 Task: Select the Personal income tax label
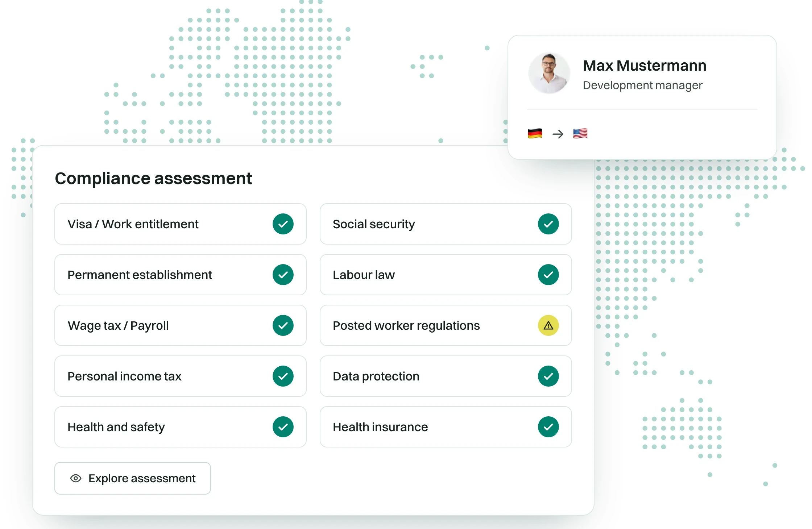pyautogui.click(x=124, y=376)
